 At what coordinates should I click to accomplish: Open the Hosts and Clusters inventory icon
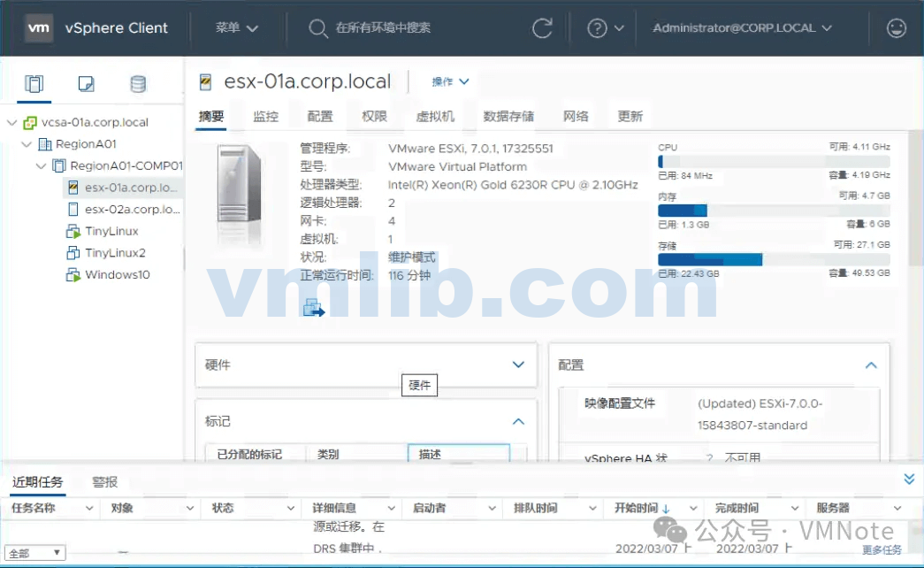(34, 83)
